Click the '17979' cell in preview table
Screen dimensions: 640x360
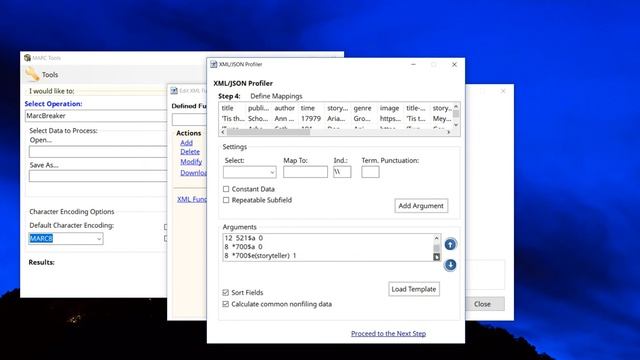(x=311, y=119)
